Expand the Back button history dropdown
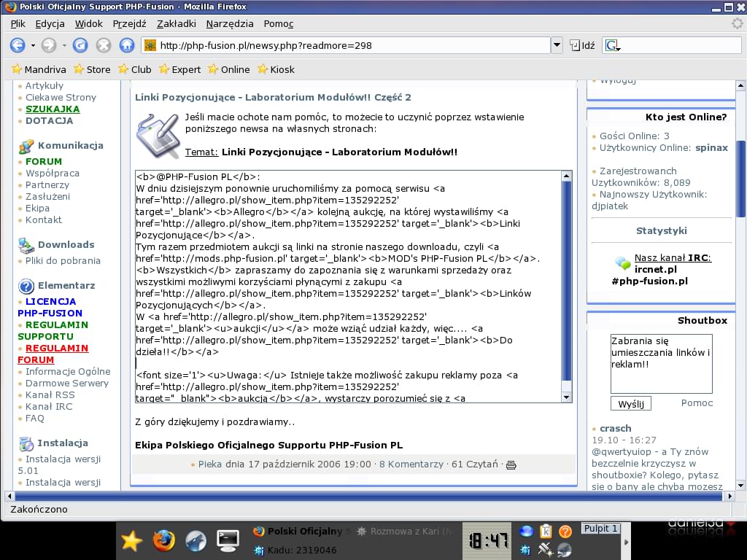Image resolution: width=747 pixels, height=560 pixels. 33,45
